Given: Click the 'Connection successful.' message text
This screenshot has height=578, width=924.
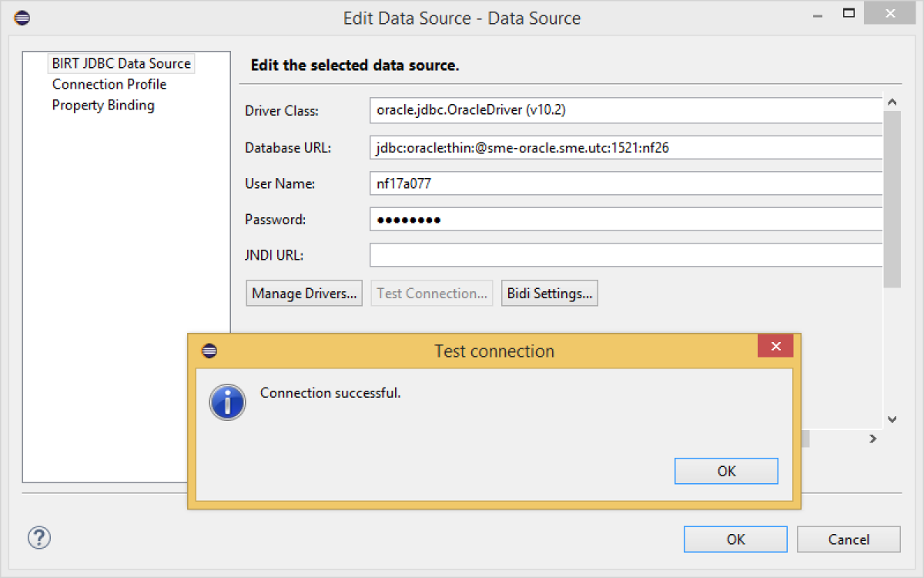Looking at the screenshot, I should pos(330,393).
